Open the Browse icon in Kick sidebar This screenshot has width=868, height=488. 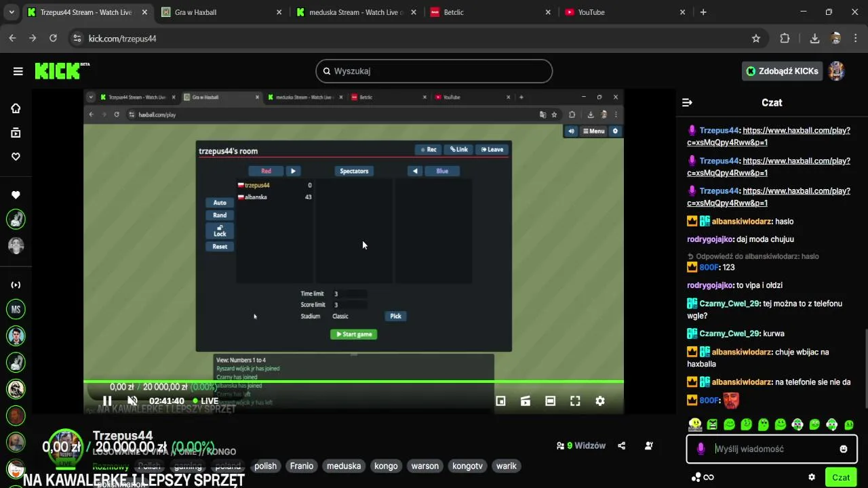coord(16,133)
